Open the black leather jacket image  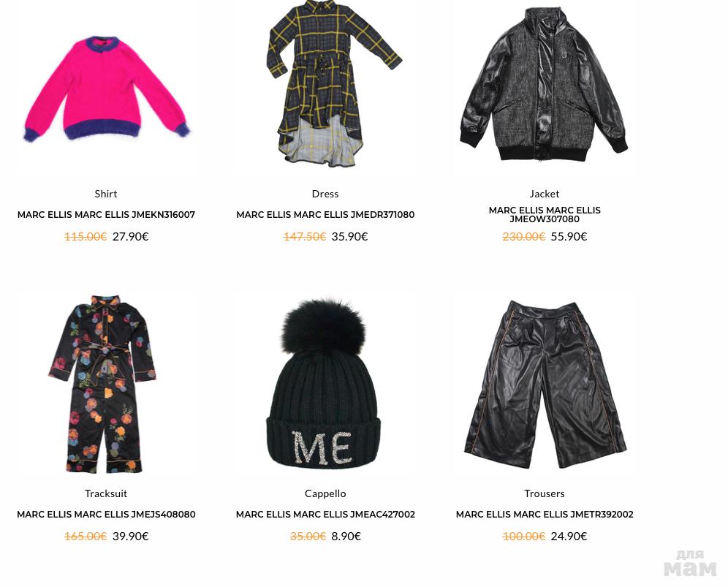pyautogui.click(x=544, y=84)
